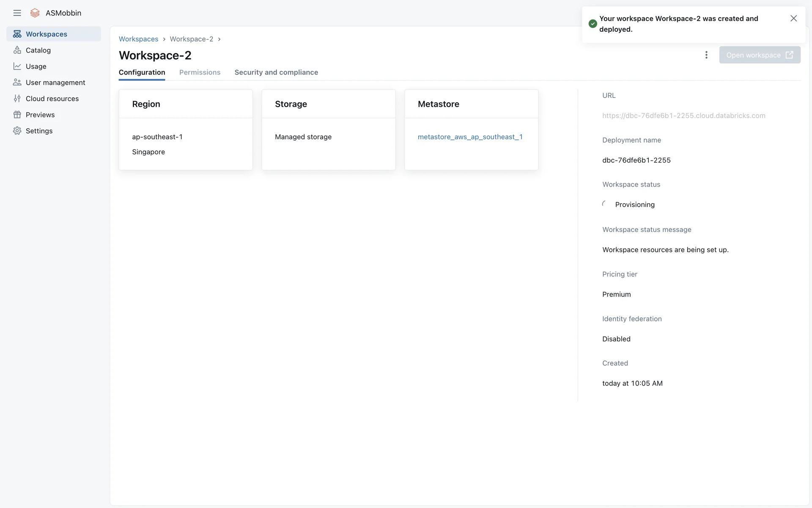812x508 pixels.
Task: Go back via Workspaces breadcrumb link
Action: [138, 39]
